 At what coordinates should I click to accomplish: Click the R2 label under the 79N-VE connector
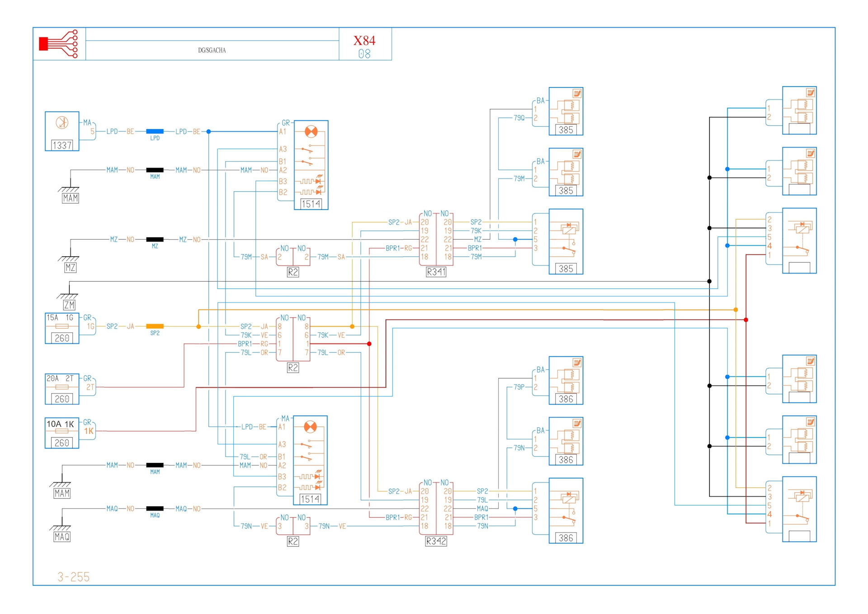(x=293, y=541)
